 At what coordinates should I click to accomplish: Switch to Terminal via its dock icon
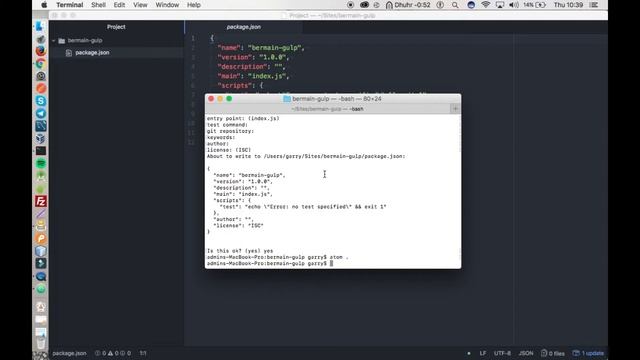(41, 151)
